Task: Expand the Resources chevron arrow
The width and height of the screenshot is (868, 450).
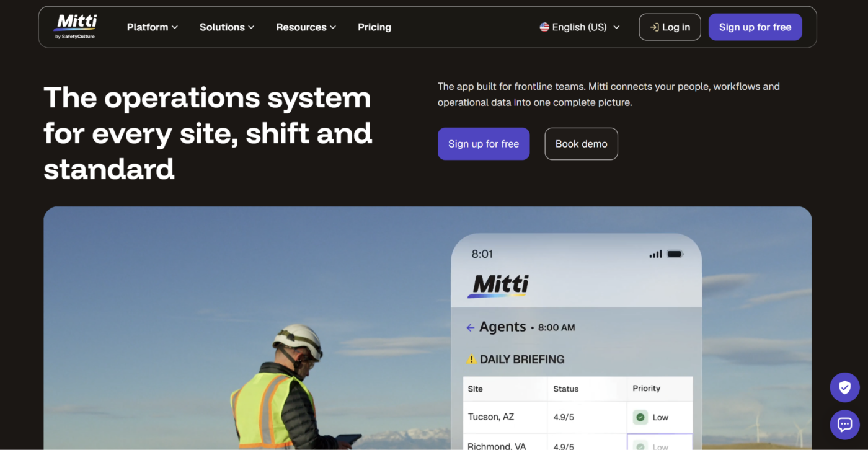Action: pos(333,27)
